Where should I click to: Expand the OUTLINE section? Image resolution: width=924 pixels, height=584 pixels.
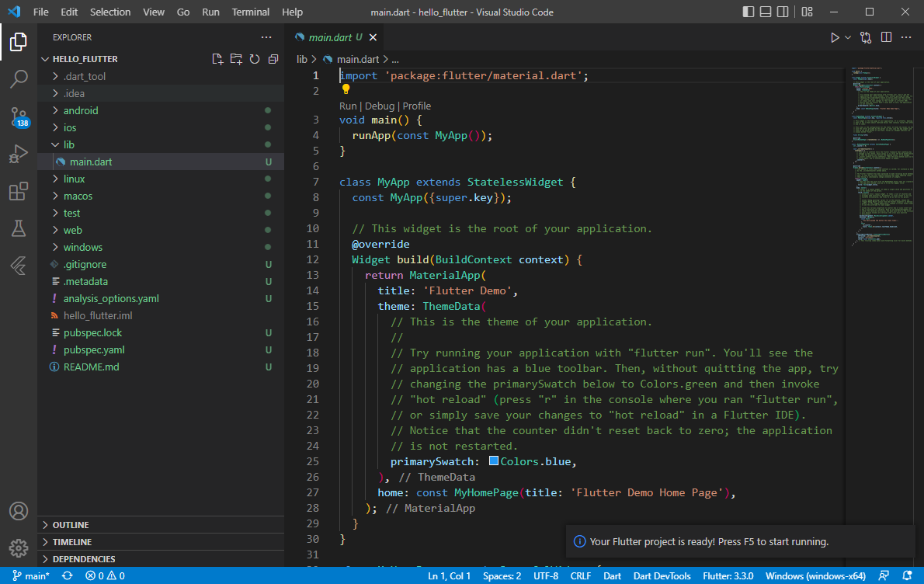pos(161,524)
